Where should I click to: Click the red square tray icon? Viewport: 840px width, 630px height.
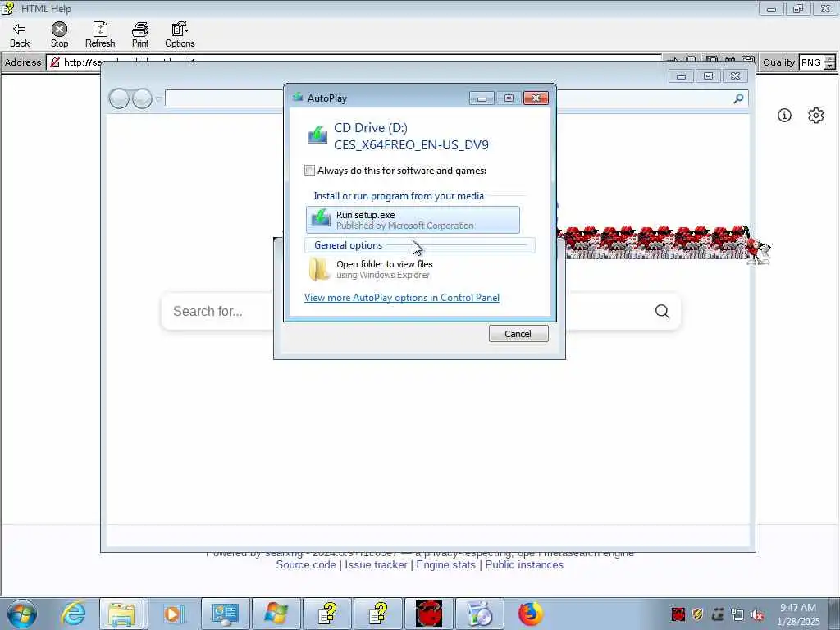pos(678,614)
